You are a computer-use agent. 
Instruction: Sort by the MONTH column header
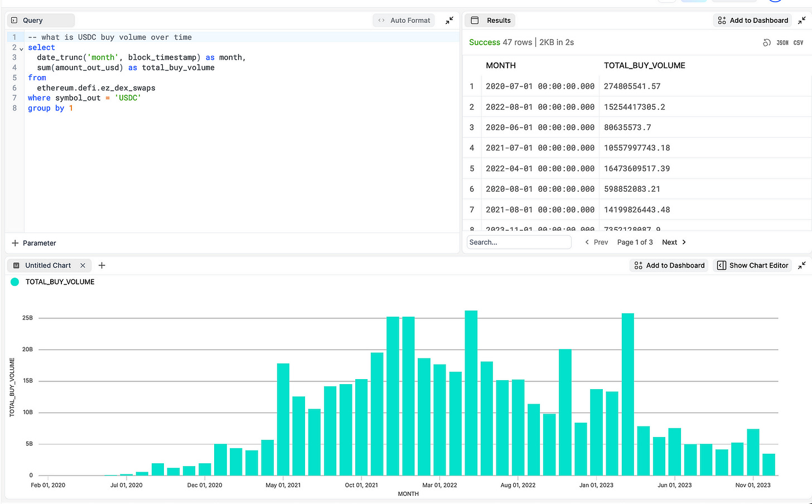pyautogui.click(x=501, y=65)
